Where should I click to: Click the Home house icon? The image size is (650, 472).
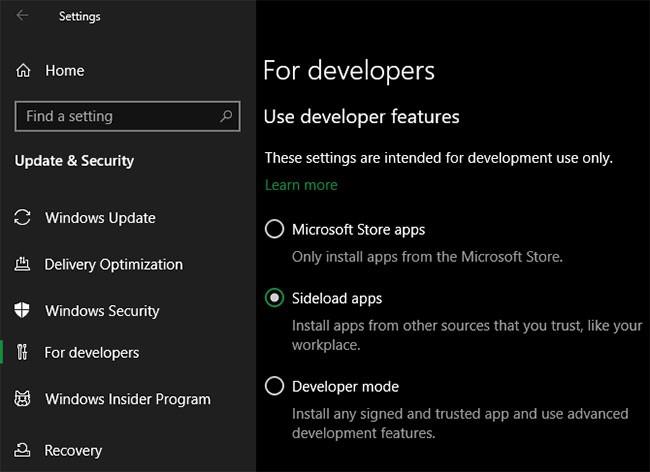point(23,71)
